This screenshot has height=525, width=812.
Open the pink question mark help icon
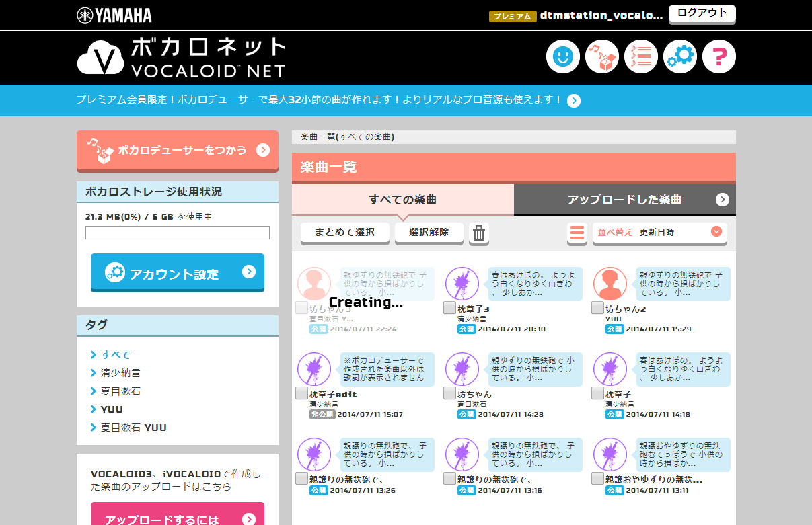pos(719,57)
